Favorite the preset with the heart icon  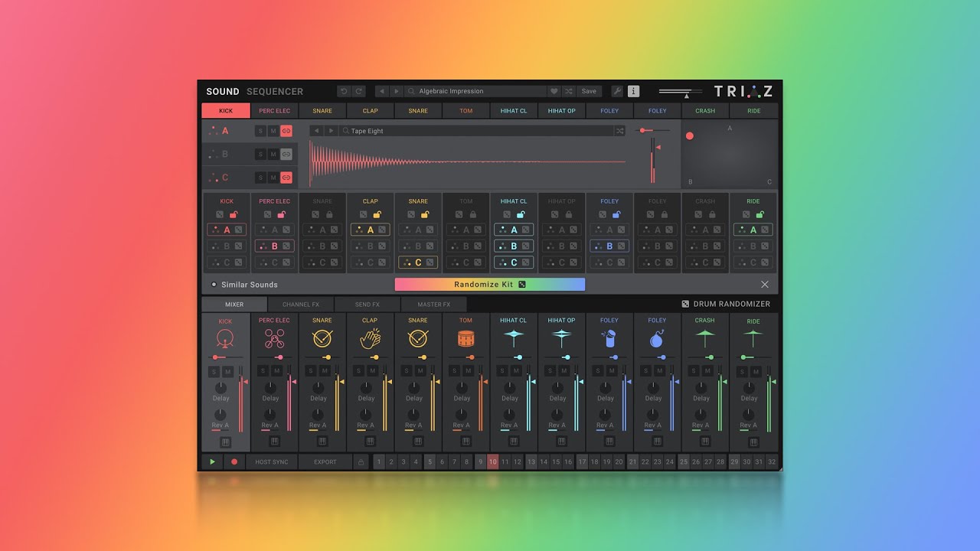pyautogui.click(x=554, y=91)
